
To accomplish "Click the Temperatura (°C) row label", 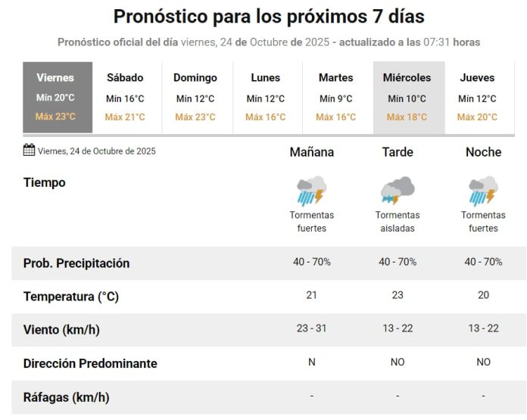I will pos(71,297).
